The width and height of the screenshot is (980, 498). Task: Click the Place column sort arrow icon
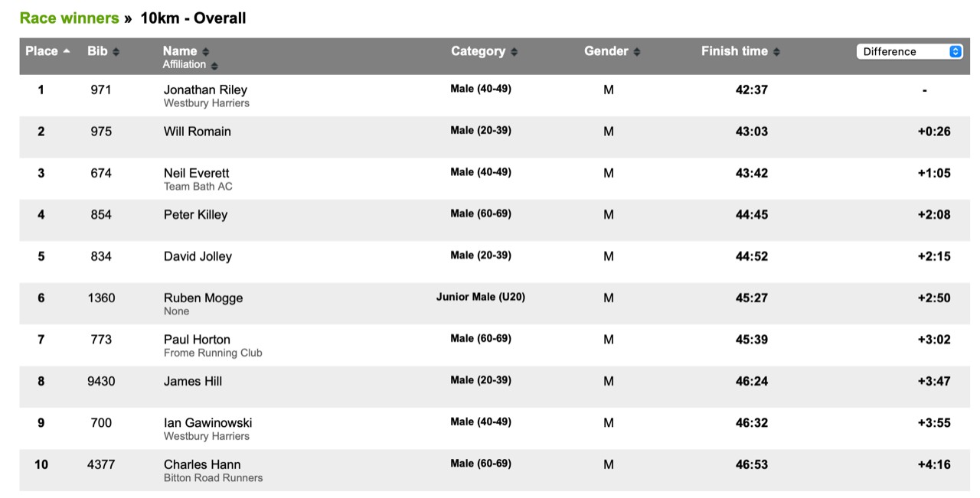(x=67, y=51)
